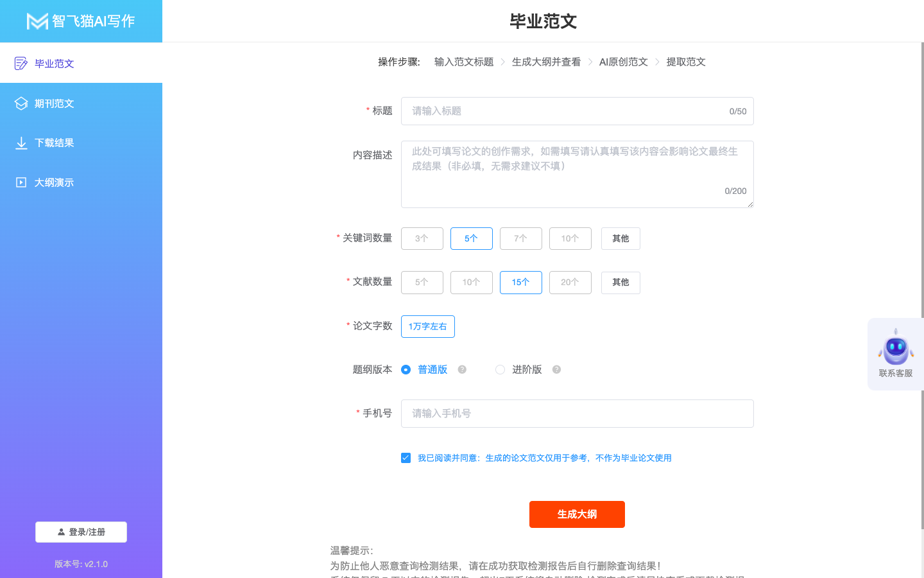Open 期刊范文 menu item

coord(55,103)
